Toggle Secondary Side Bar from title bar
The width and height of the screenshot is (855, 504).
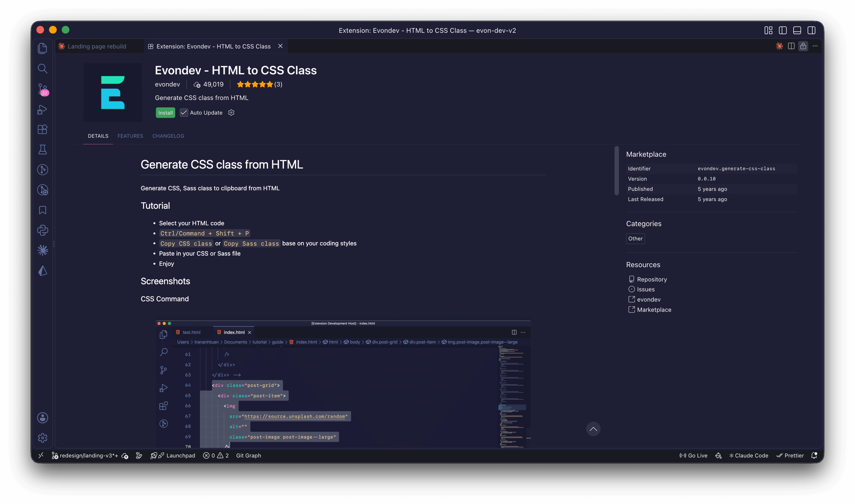click(x=811, y=30)
